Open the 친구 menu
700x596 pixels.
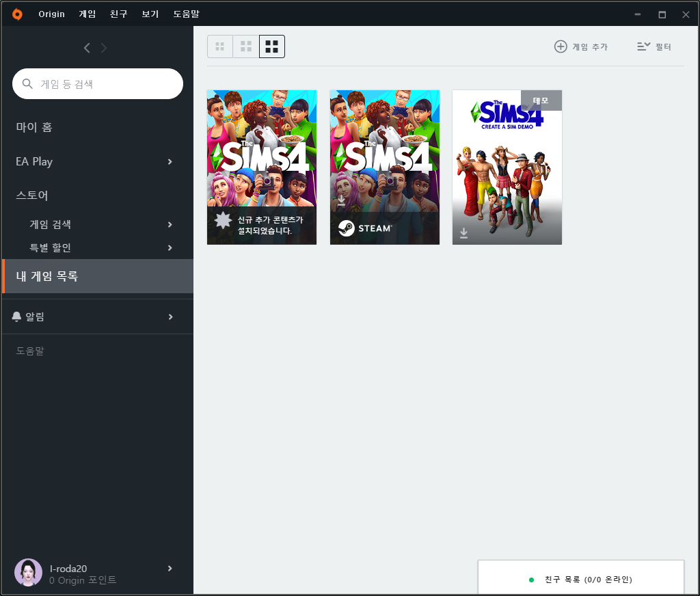119,14
